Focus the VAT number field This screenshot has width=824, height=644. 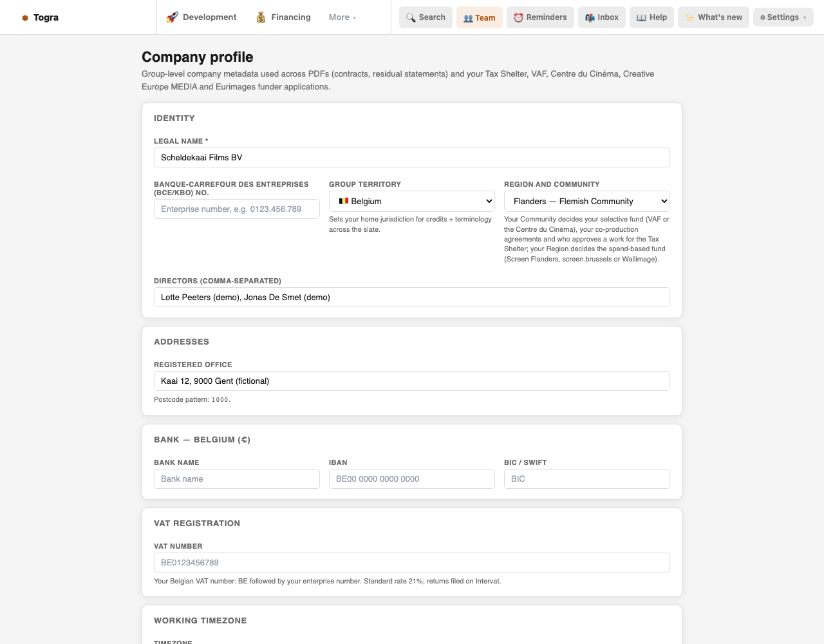coord(412,563)
